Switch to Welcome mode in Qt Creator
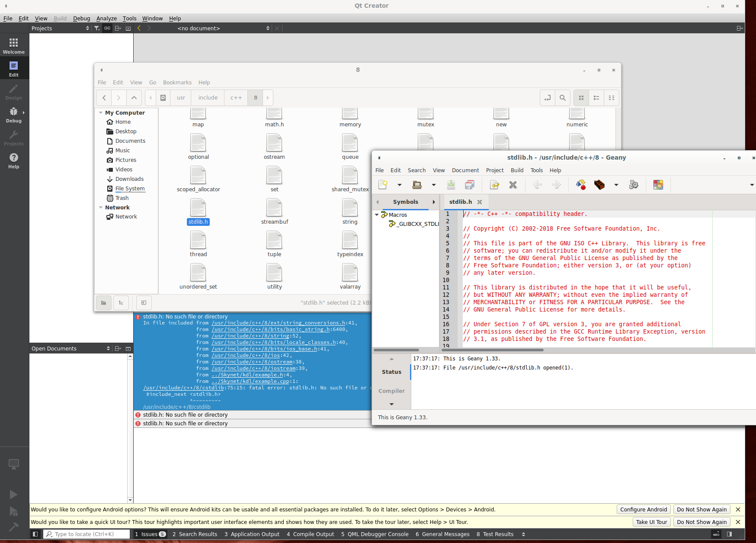756x543 pixels. 14,45
